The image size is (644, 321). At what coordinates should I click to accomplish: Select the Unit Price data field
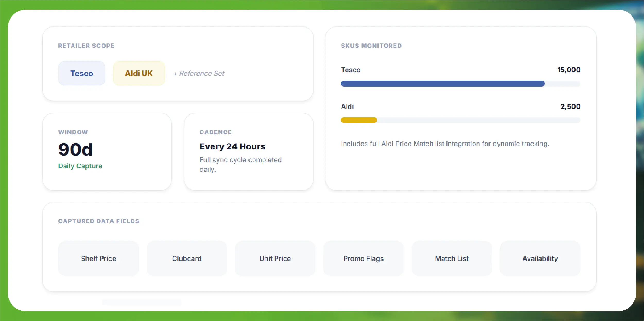(275, 258)
